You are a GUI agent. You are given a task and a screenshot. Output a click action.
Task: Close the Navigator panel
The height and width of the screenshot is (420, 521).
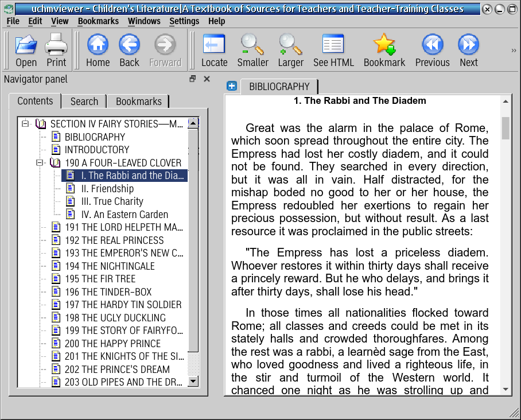(x=207, y=79)
